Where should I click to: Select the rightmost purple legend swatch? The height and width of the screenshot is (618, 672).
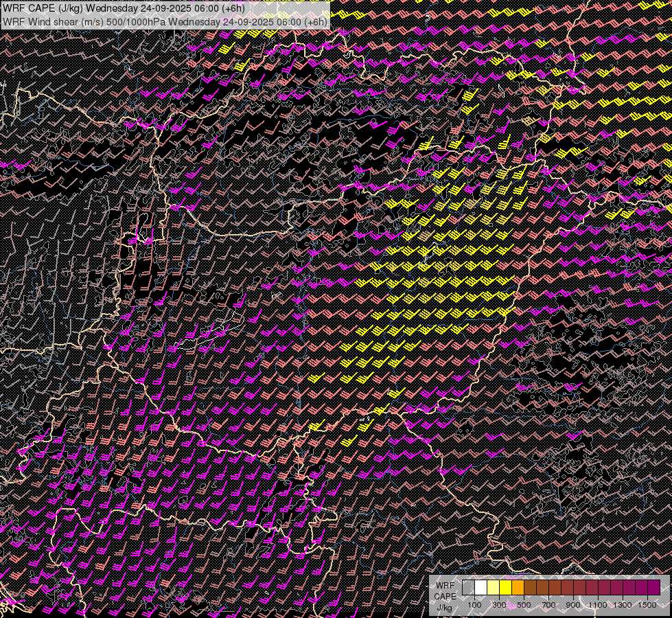click(653, 587)
